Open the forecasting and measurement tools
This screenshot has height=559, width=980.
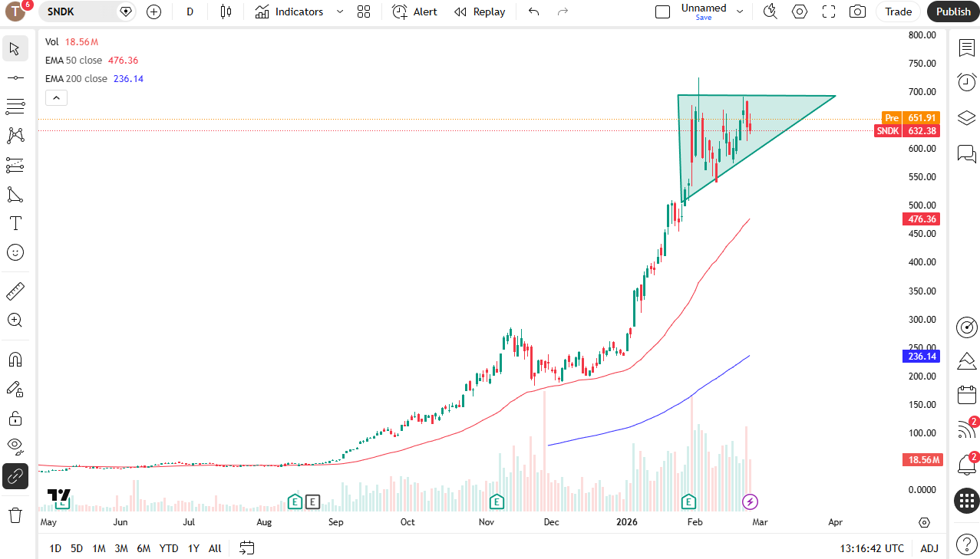click(15, 165)
